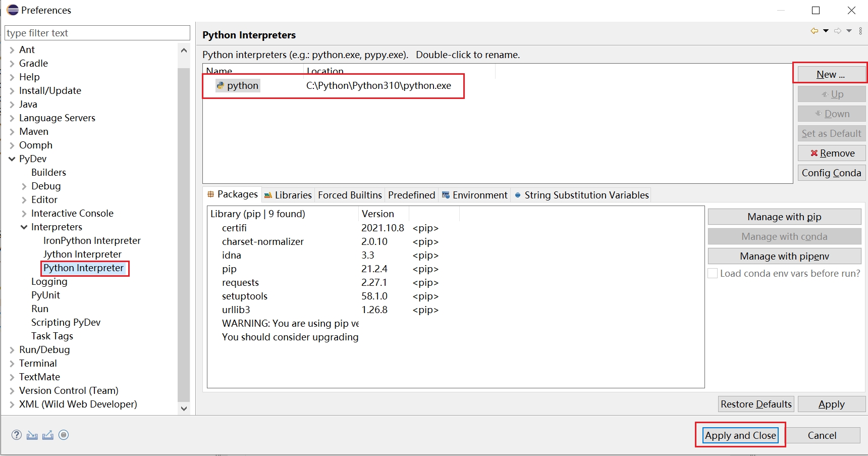Viewport: 868px width, 456px height.
Task: Click Manage with pipenv button
Action: point(784,256)
